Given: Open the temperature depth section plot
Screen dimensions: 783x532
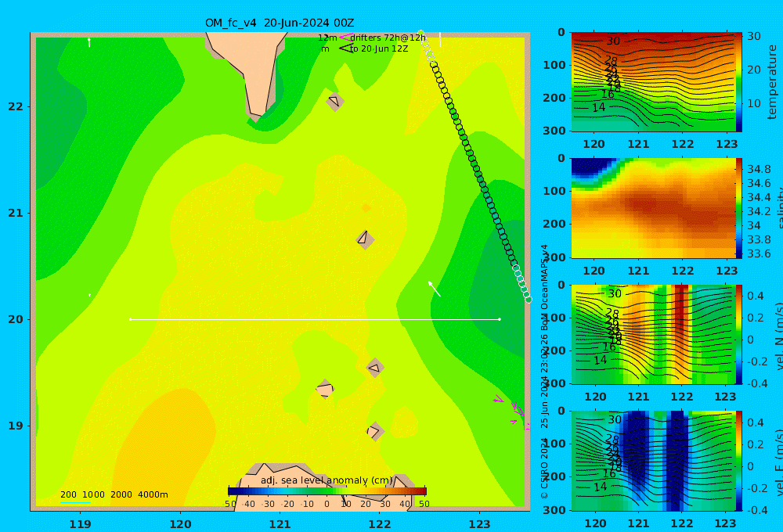Looking at the screenshot, I should pos(653,82).
